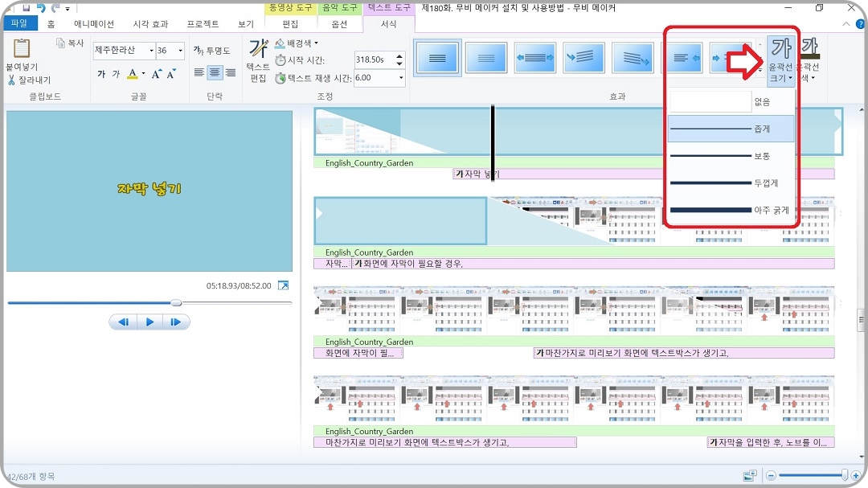The width and height of the screenshot is (868, 488).
Task: Select the second faded-lines text effect
Action: tap(486, 57)
